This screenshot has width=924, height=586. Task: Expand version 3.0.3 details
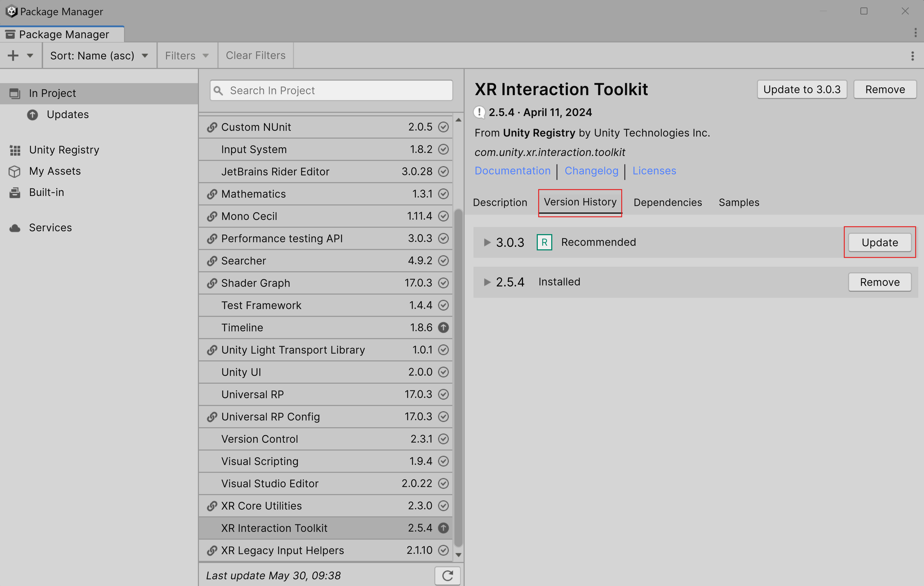(487, 242)
